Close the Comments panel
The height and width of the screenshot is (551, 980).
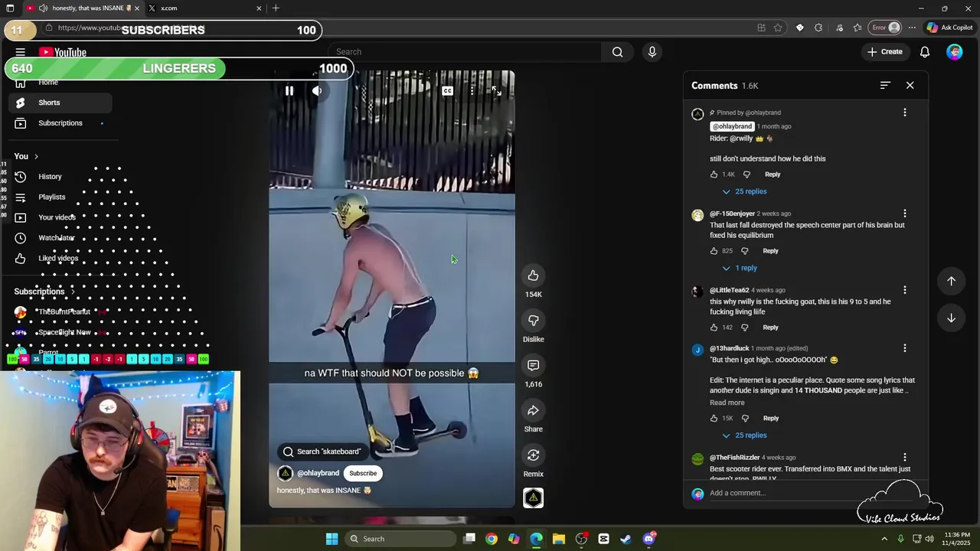(910, 86)
